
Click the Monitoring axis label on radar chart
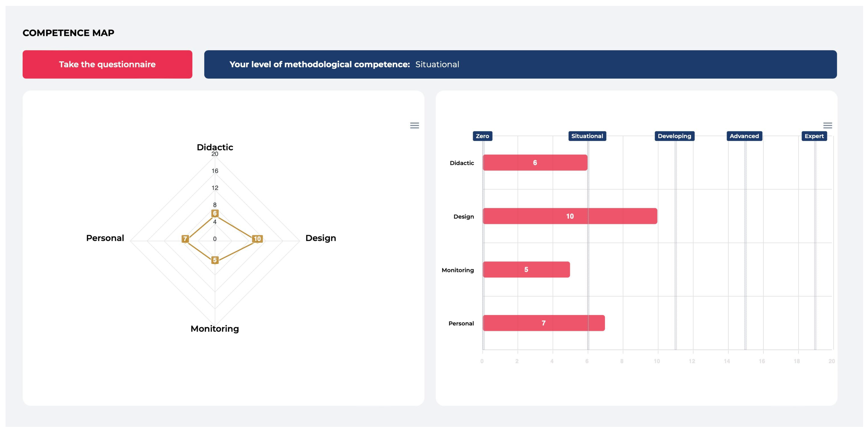(x=215, y=328)
